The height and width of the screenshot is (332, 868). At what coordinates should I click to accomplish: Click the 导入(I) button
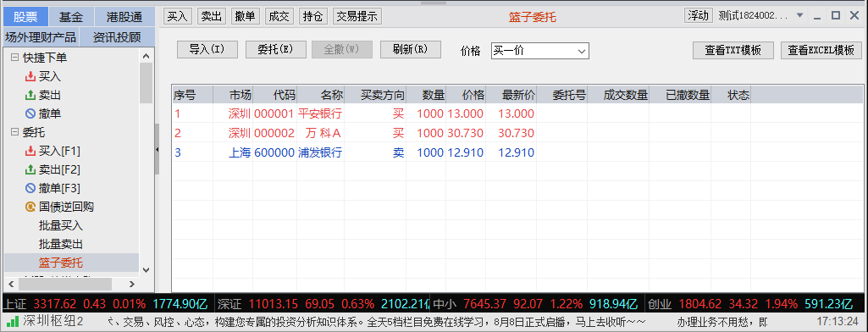click(x=207, y=49)
